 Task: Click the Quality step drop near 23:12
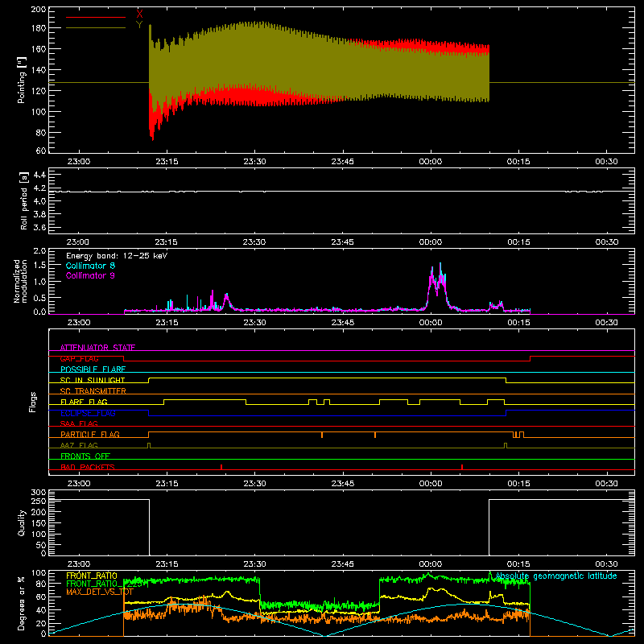(149, 527)
